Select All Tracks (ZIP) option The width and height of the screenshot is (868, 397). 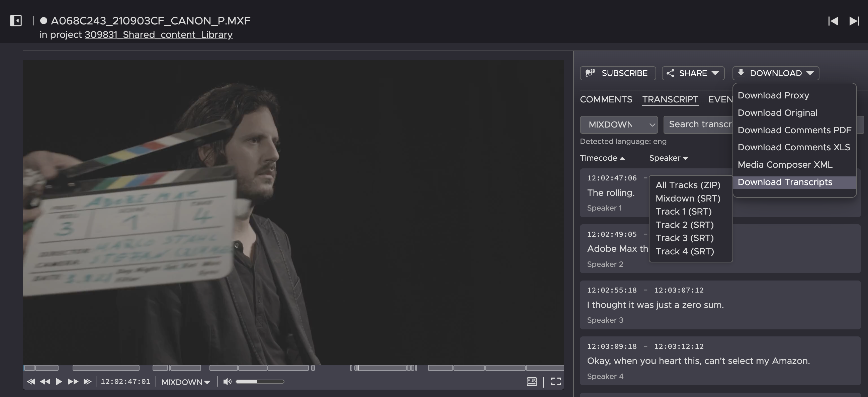(688, 185)
